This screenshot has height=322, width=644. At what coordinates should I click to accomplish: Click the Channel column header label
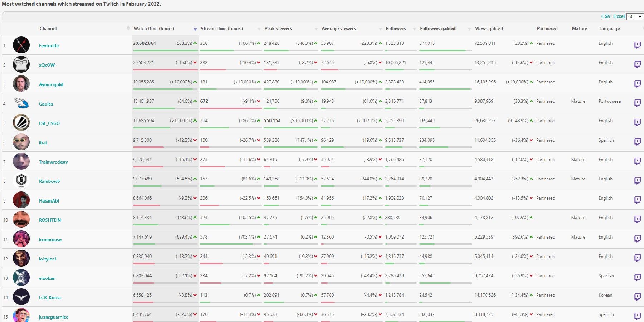click(48, 29)
